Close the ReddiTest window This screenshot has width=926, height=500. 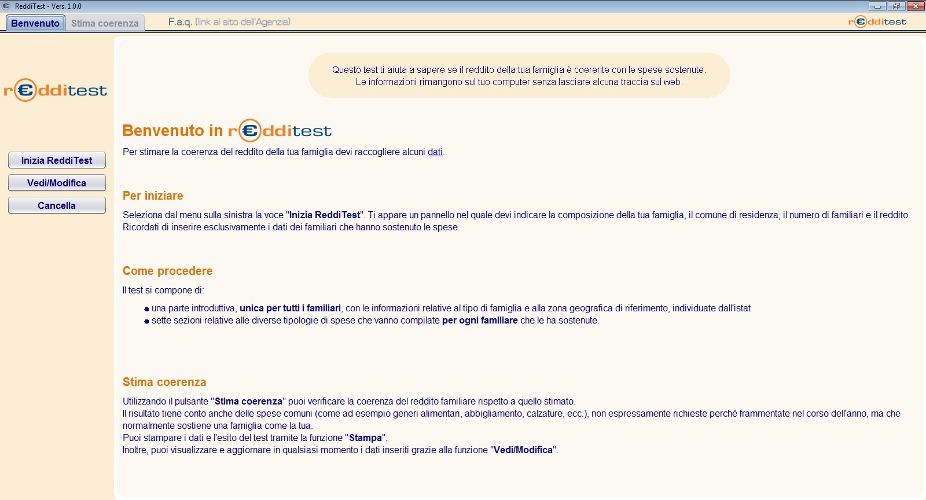[x=914, y=5]
